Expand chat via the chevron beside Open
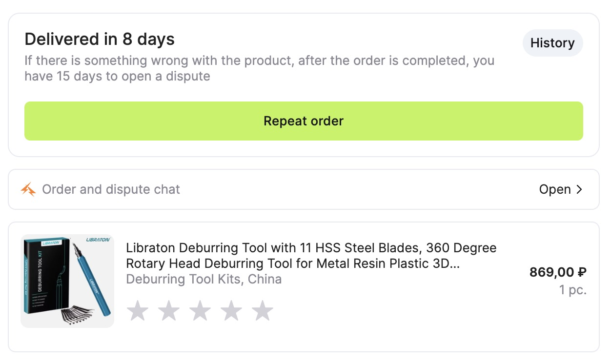The height and width of the screenshot is (364, 611). tap(580, 189)
